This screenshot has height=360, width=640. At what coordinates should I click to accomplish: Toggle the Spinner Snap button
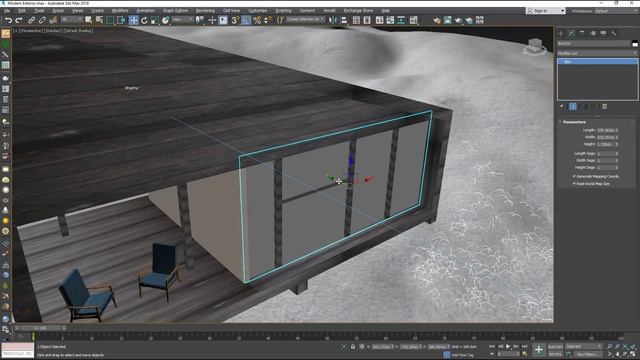(x=268, y=20)
